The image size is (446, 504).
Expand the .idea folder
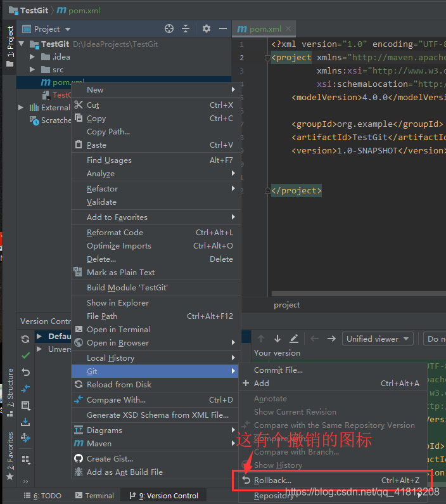(32, 57)
